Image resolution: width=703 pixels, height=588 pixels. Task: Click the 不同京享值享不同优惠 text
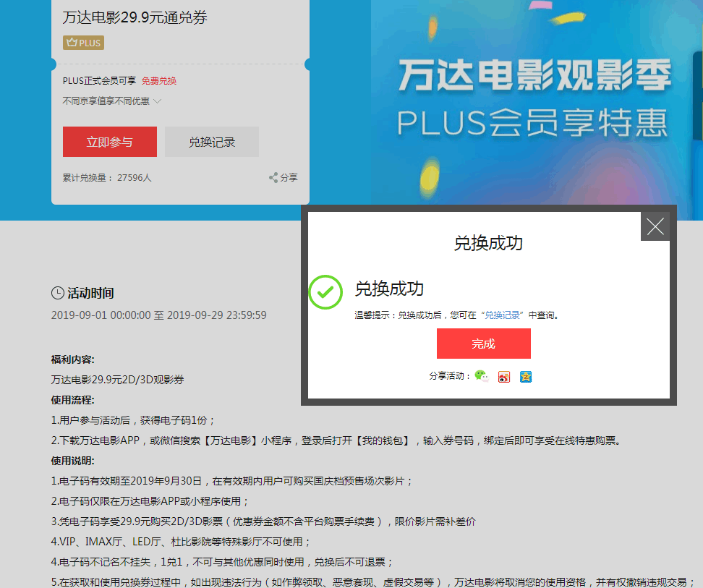[x=106, y=101]
